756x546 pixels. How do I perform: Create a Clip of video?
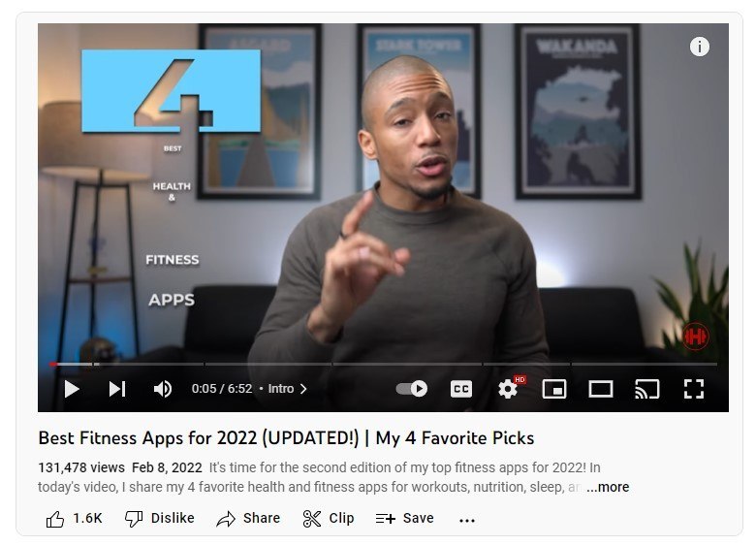(x=329, y=519)
